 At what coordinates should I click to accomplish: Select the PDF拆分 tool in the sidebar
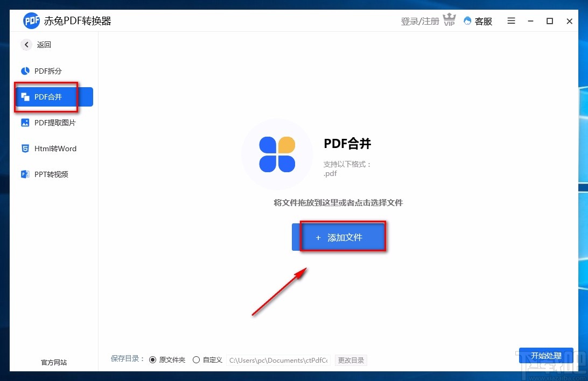coord(46,70)
